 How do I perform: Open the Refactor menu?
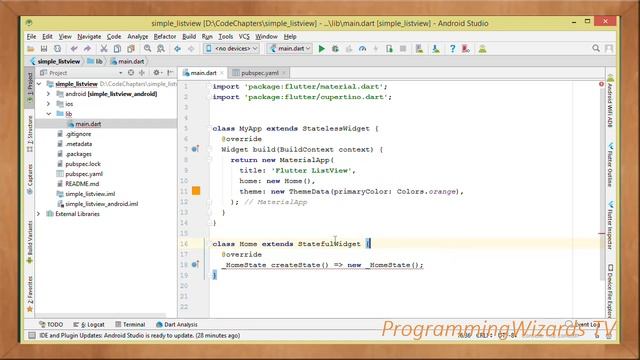click(x=164, y=37)
